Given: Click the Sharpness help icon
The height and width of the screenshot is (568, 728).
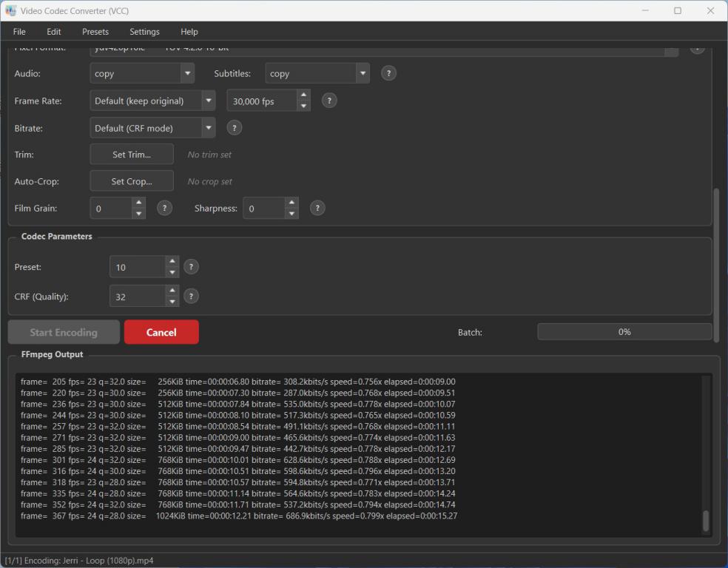Looking at the screenshot, I should pyautogui.click(x=317, y=209).
